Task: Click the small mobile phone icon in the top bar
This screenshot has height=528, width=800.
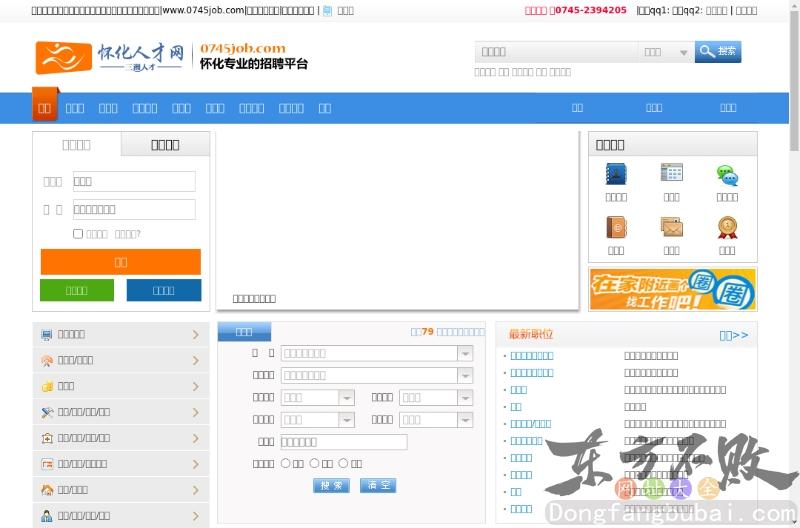Action: (x=328, y=11)
